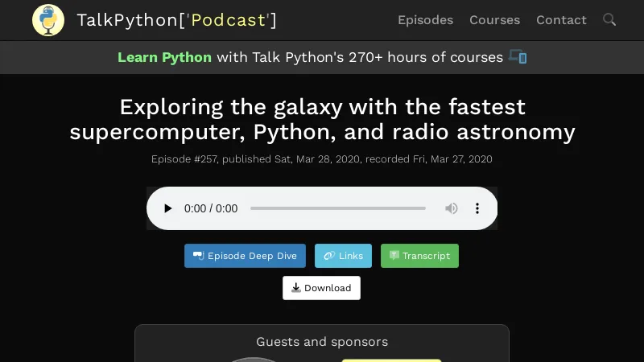This screenshot has height=362, width=644.
Task: Mute the audio player volume
Action: (452, 208)
